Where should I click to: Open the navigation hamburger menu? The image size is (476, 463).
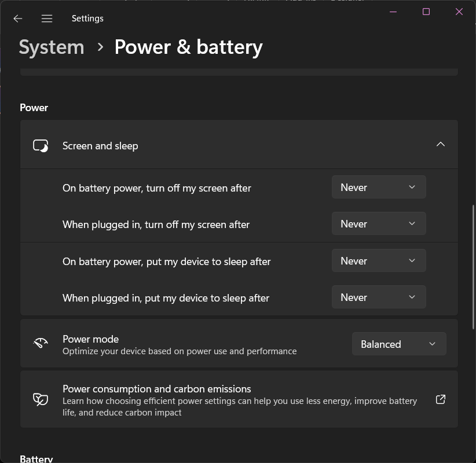(46, 18)
